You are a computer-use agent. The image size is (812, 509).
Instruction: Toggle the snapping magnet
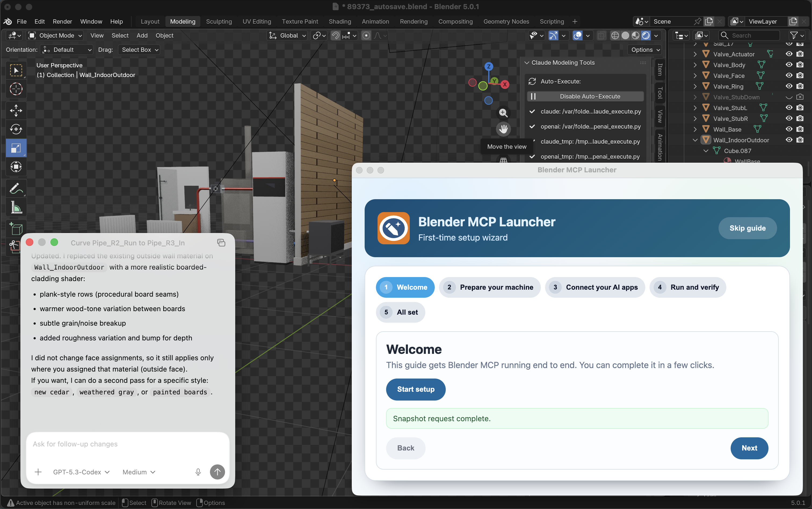click(335, 35)
